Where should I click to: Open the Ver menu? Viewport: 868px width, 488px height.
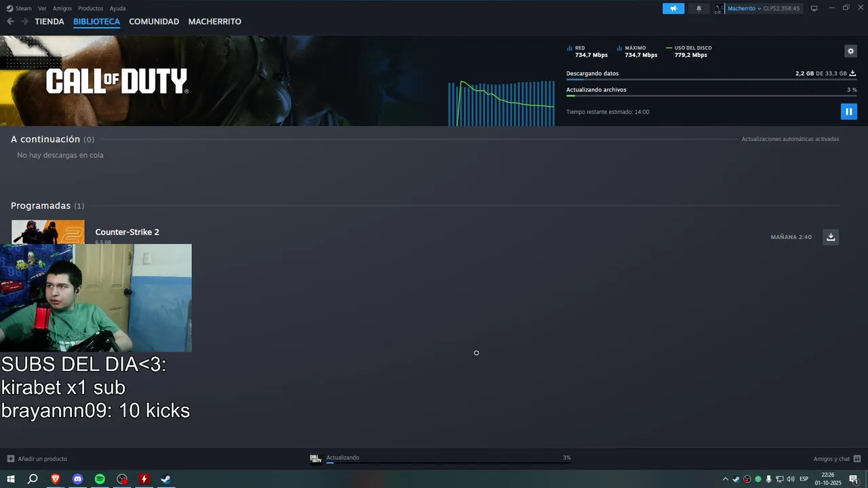pyautogui.click(x=42, y=8)
